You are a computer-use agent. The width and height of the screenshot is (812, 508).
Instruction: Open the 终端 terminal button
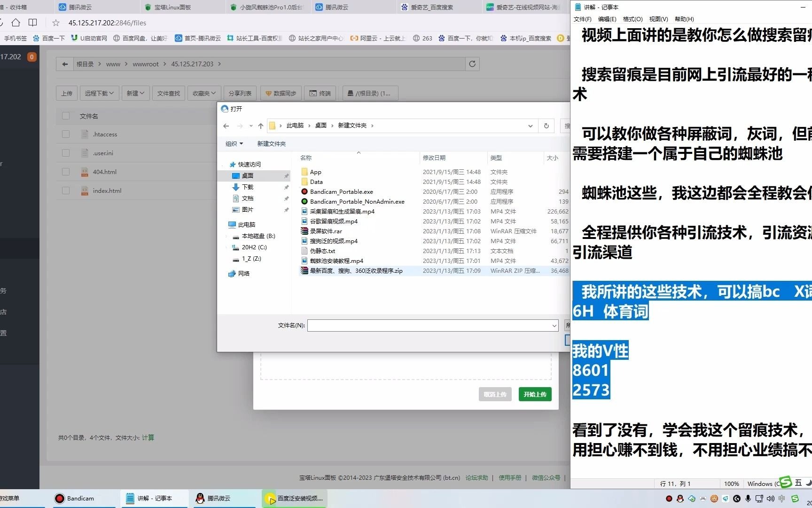[x=320, y=93]
